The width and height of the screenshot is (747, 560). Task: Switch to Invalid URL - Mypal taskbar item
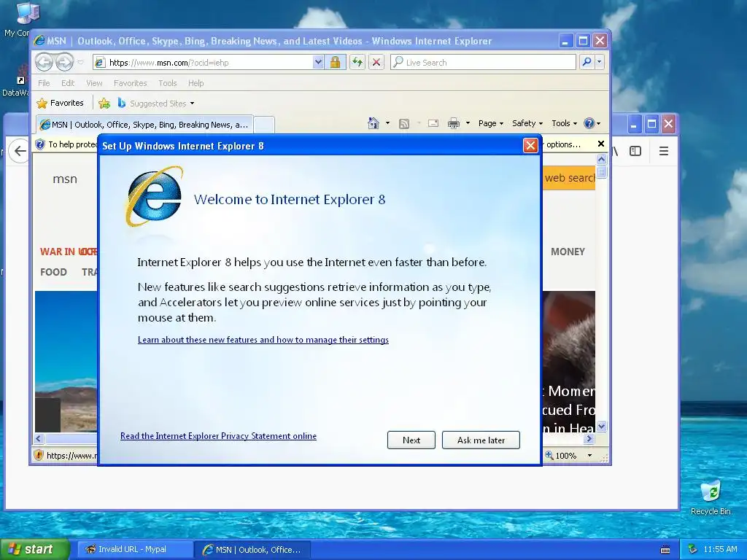click(135, 550)
